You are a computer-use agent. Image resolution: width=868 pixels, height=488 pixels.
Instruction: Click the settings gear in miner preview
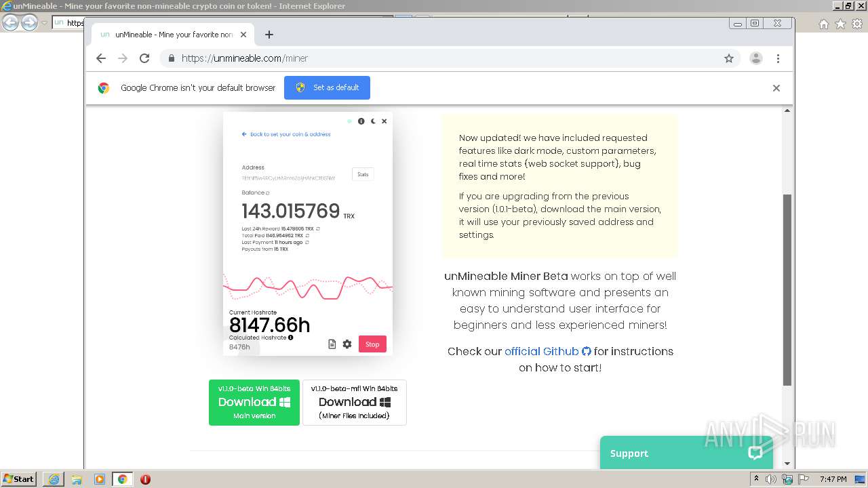pyautogui.click(x=347, y=344)
